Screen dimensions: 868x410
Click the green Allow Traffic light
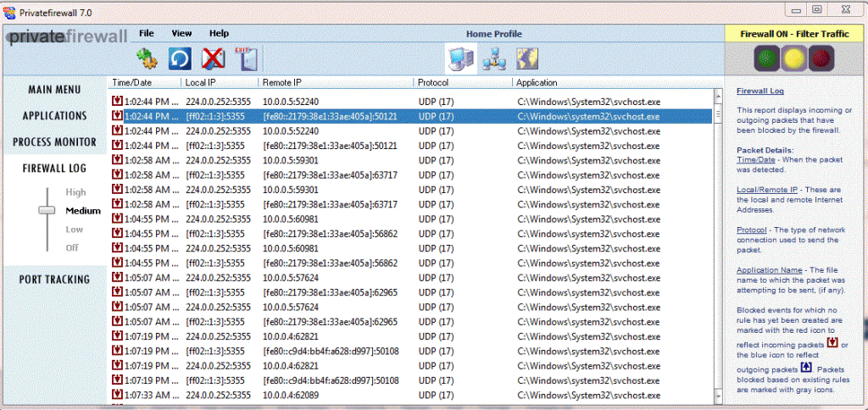click(x=767, y=58)
